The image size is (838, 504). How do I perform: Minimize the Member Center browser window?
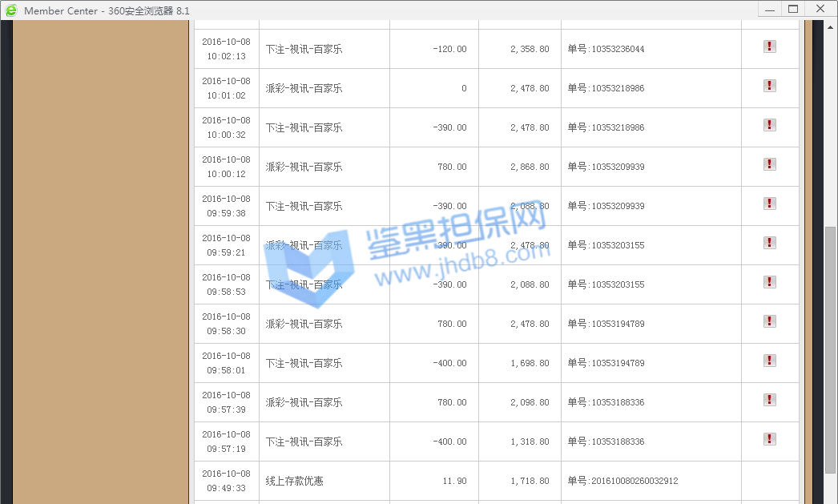769,9
